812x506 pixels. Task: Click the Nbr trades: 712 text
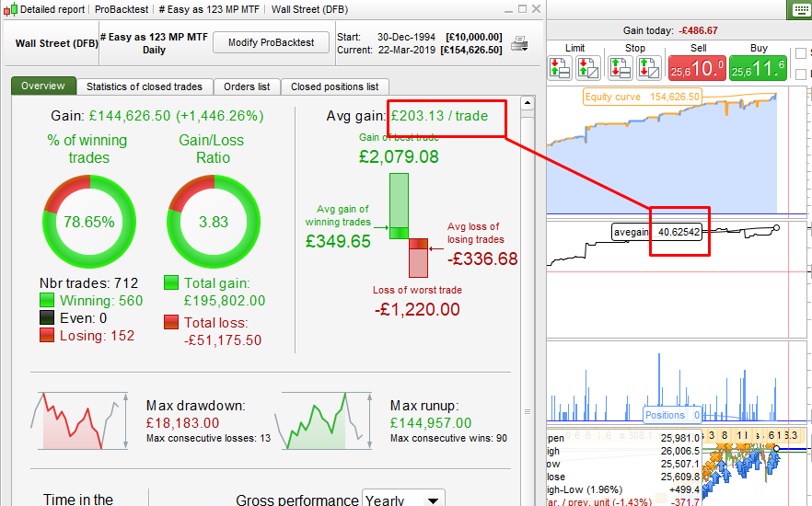pyautogui.click(x=89, y=283)
